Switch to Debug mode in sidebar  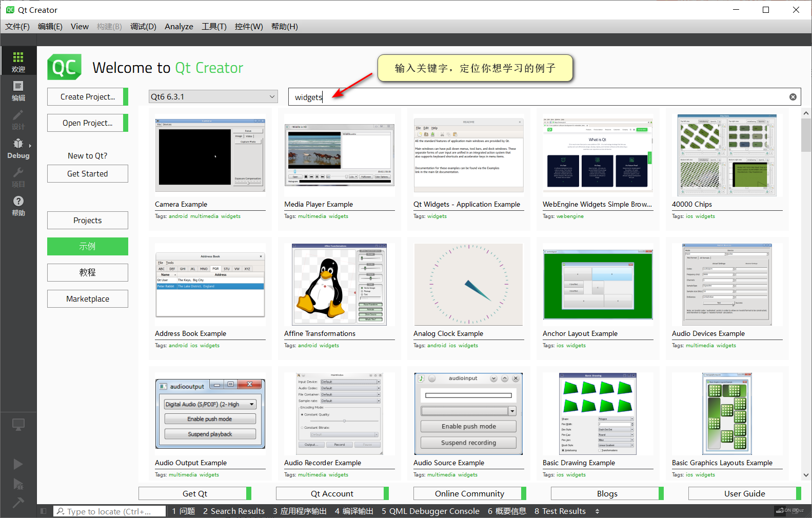point(18,148)
